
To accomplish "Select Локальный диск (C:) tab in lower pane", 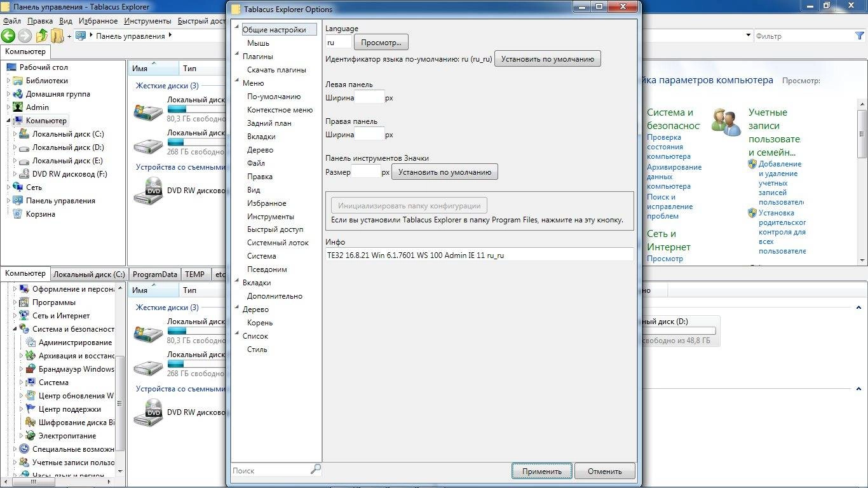I will coord(89,274).
